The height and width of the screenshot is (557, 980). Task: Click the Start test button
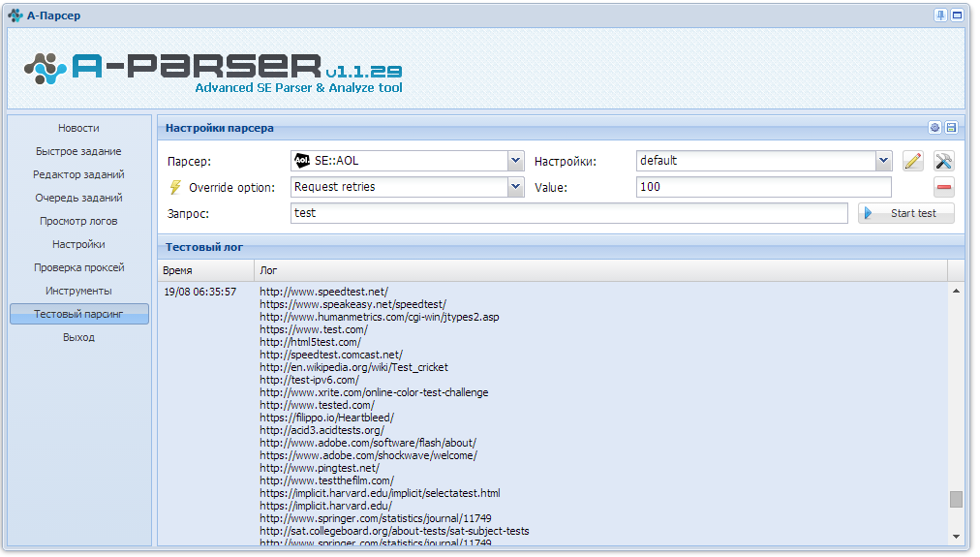905,213
